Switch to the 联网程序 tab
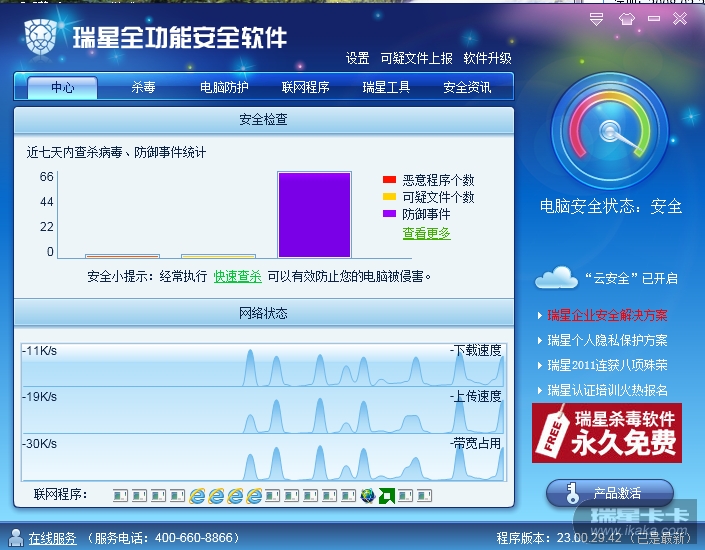The image size is (705, 550). 305,87
